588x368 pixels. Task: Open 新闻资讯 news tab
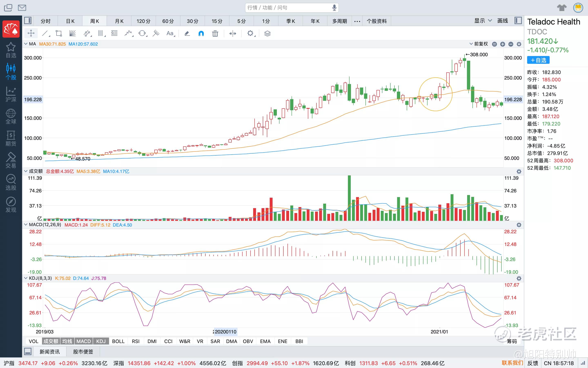[50, 351]
